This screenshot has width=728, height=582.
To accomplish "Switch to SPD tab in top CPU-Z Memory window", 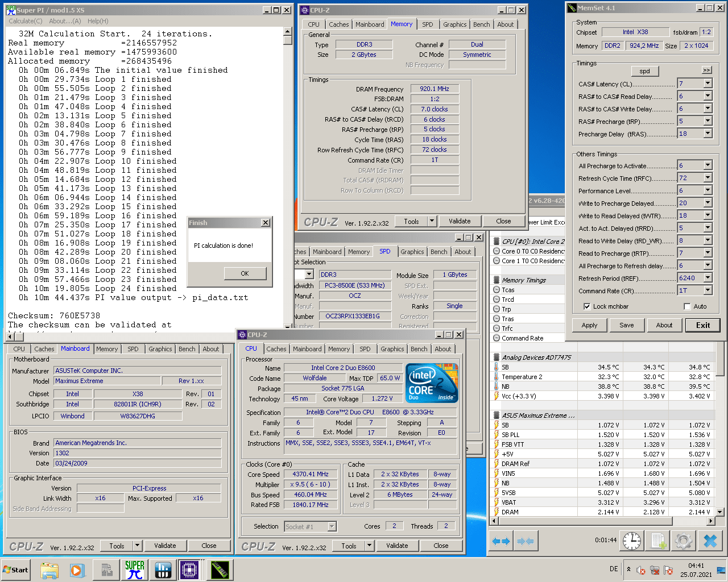I will click(x=428, y=24).
